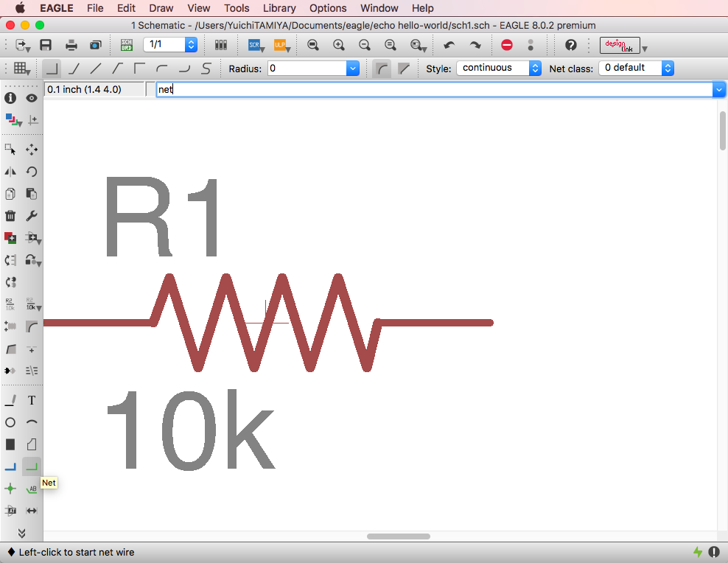Run a ULP with ULP icon
Image resolution: width=728 pixels, height=563 pixels.
tap(280, 45)
